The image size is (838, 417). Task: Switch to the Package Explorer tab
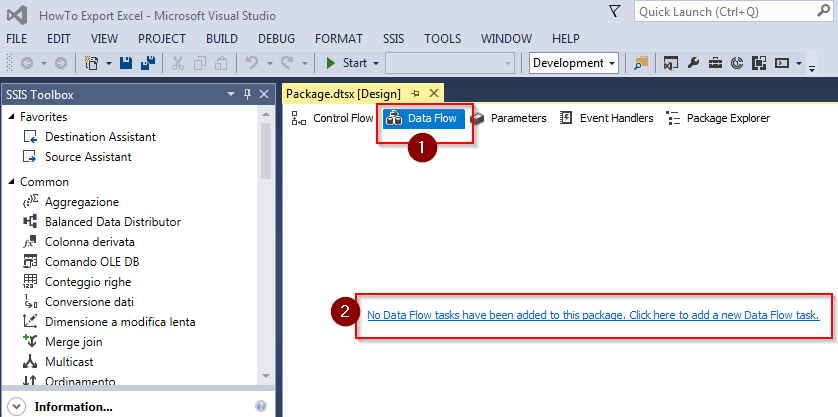click(718, 118)
